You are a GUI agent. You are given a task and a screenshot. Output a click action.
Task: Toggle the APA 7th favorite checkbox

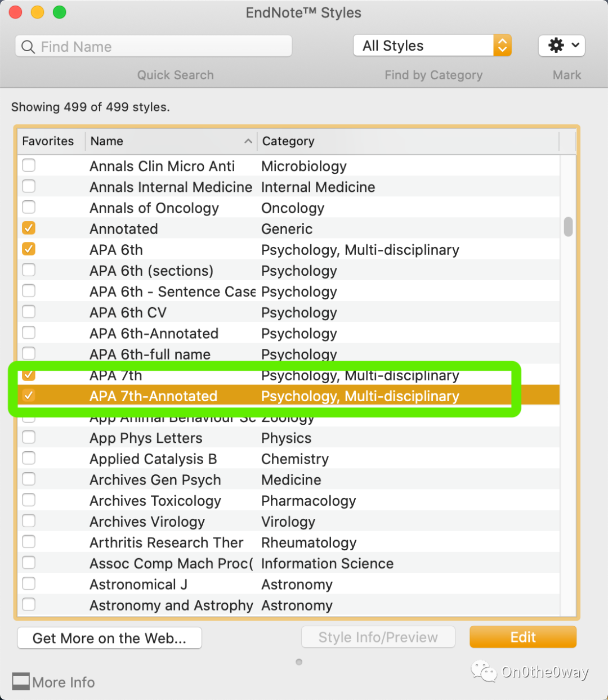28,374
